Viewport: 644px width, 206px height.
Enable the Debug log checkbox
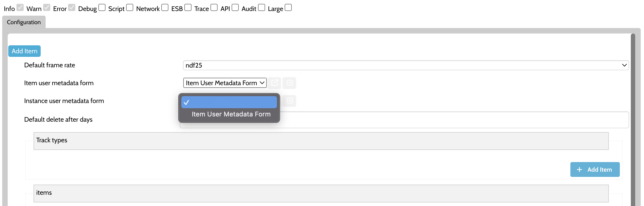coord(102,7)
